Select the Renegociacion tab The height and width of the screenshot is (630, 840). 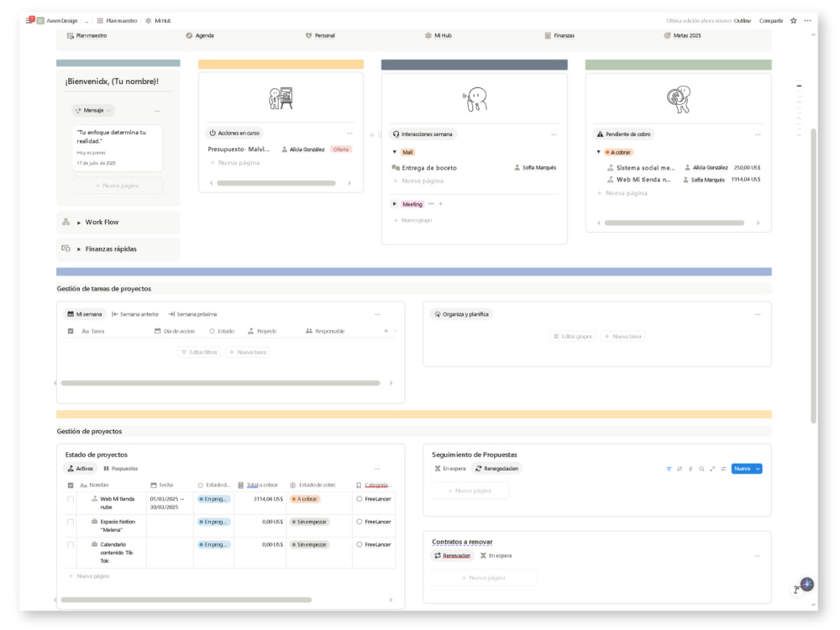(x=496, y=469)
